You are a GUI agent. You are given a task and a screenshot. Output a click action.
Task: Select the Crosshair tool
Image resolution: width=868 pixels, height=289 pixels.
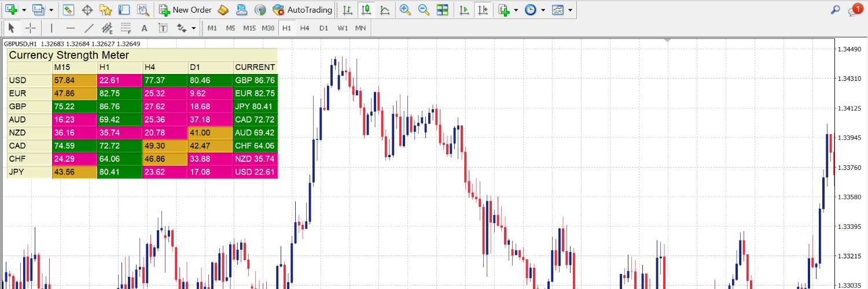[31, 28]
